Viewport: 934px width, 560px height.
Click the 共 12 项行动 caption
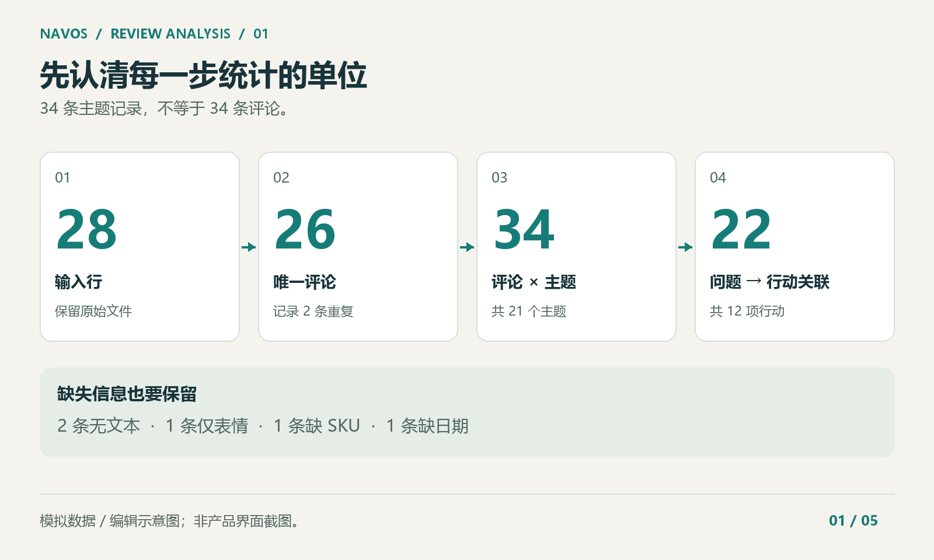point(747,311)
